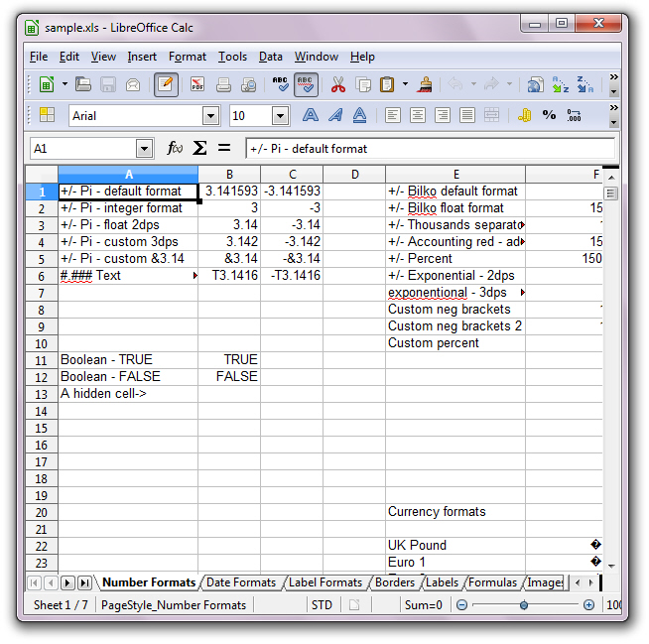The height and width of the screenshot is (644, 649).
Task: Toggle center horizontally alignment
Action: tap(417, 115)
